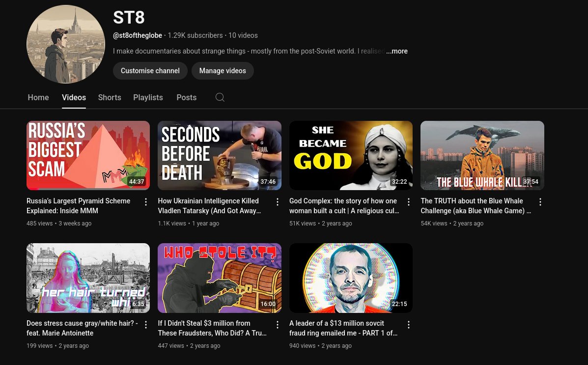Open options menu for Blue Whale Challenge video
Viewport: 588px width, 365px height.
click(x=540, y=202)
